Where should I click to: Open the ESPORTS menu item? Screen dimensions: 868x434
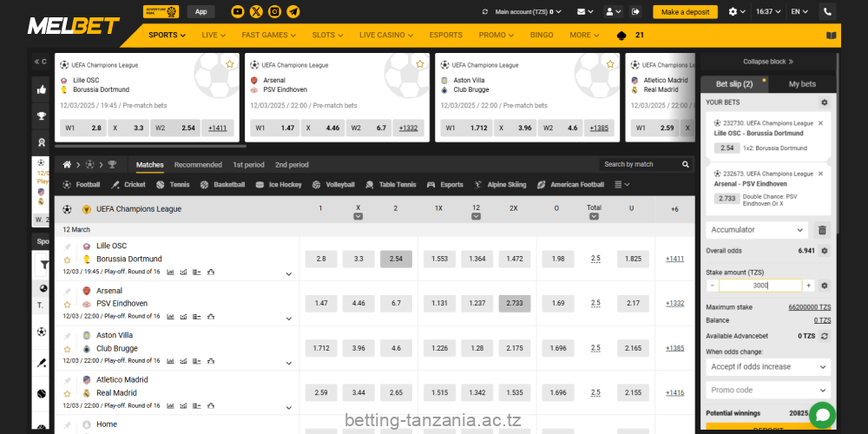point(445,35)
